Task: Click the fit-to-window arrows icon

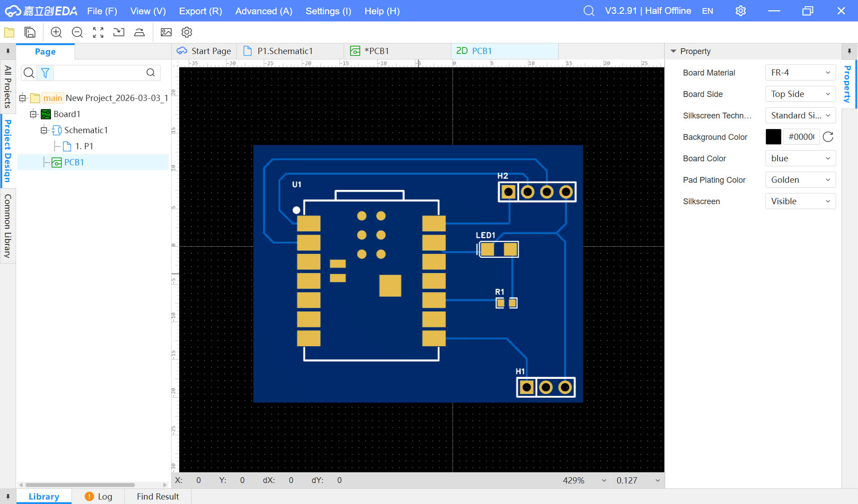Action: click(98, 32)
